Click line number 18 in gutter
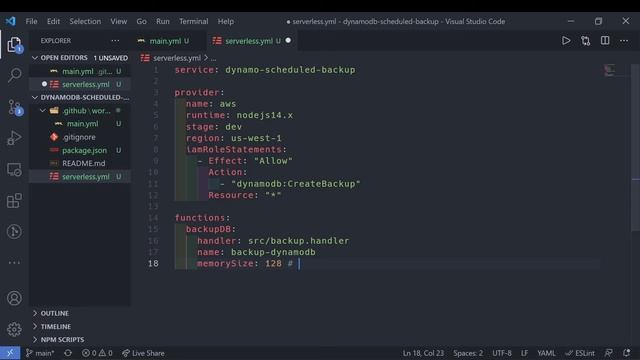 (x=153, y=263)
